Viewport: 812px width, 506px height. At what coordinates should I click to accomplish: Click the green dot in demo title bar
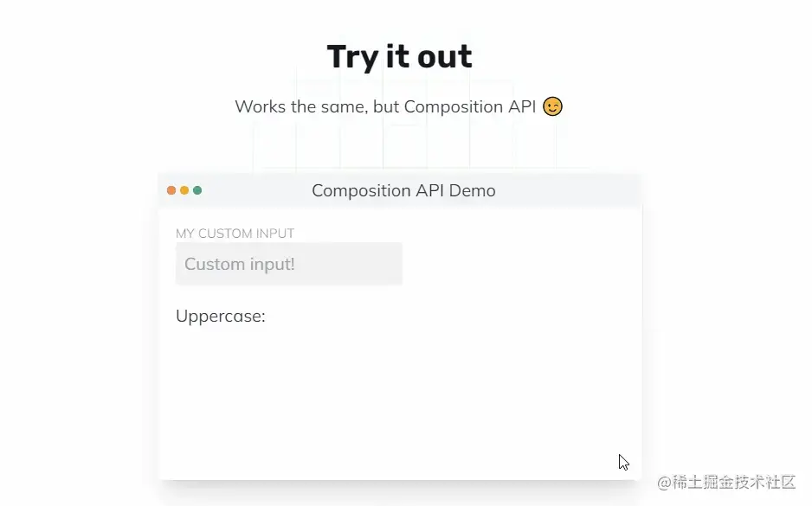pos(197,190)
